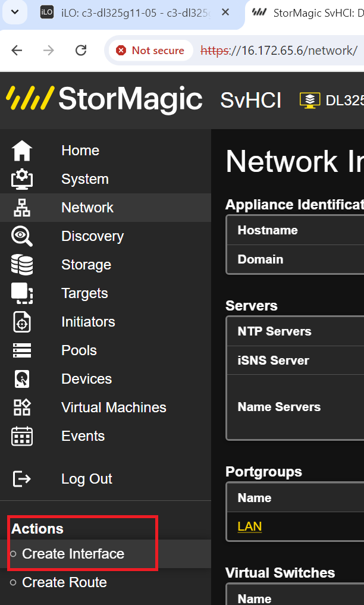The width and height of the screenshot is (364, 605).
Task: Close the iLO browser tab
Action: point(225,12)
